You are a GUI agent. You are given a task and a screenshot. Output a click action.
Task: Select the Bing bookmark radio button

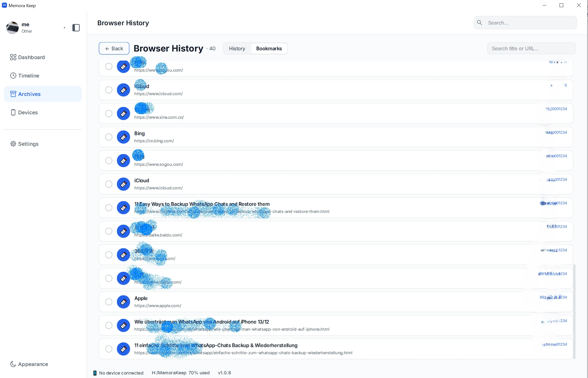click(109, 137)
